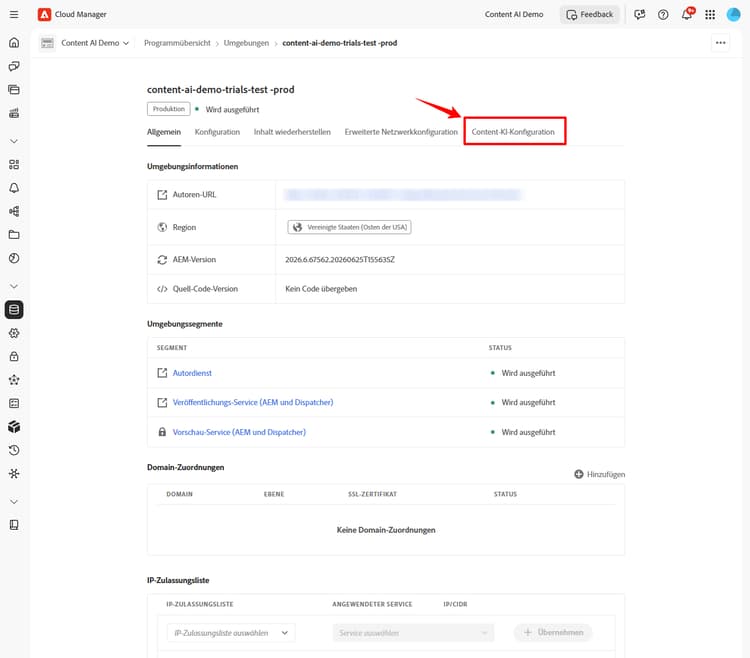Expand the Content AI Demo program dropdown
The width and height of the screenshot is (750, 658).
coord(95,43)
